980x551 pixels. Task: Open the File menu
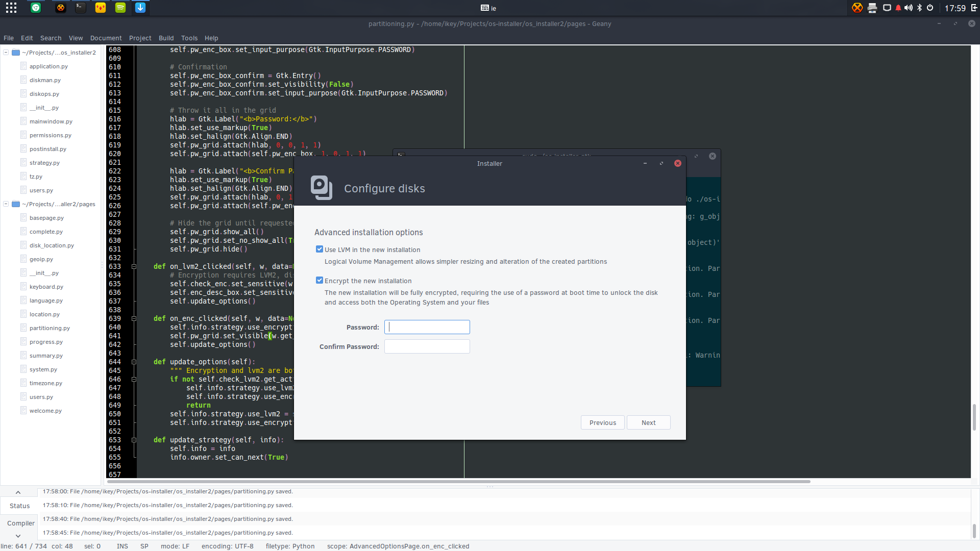point(9,38)
